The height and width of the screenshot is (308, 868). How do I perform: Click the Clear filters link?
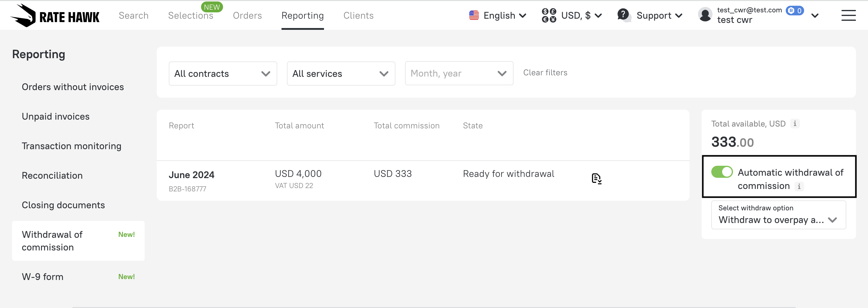(x=545, y=73)
